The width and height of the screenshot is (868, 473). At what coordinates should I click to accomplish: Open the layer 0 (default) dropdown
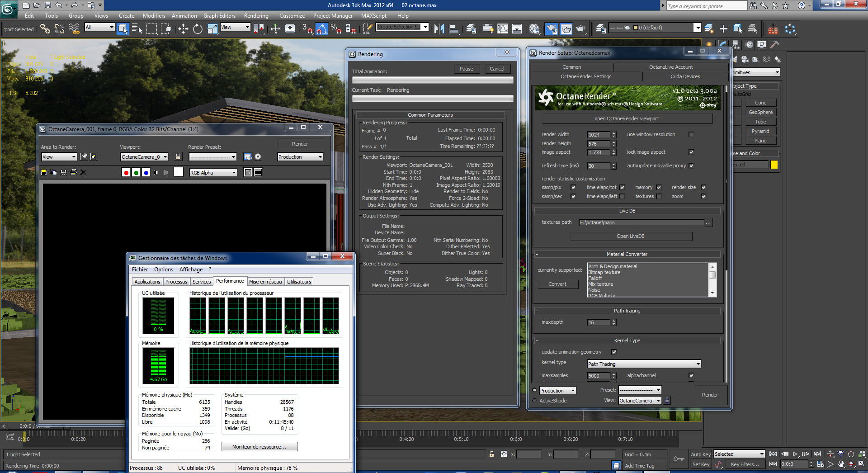(655, 28)
